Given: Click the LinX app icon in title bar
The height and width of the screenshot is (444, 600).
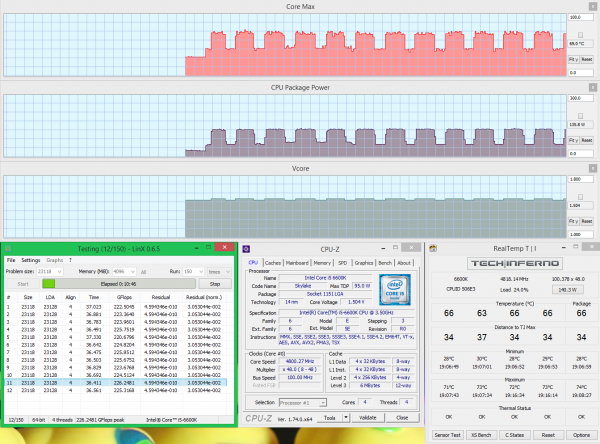Looking at the screenshot, I should click(x=8, y=248).
